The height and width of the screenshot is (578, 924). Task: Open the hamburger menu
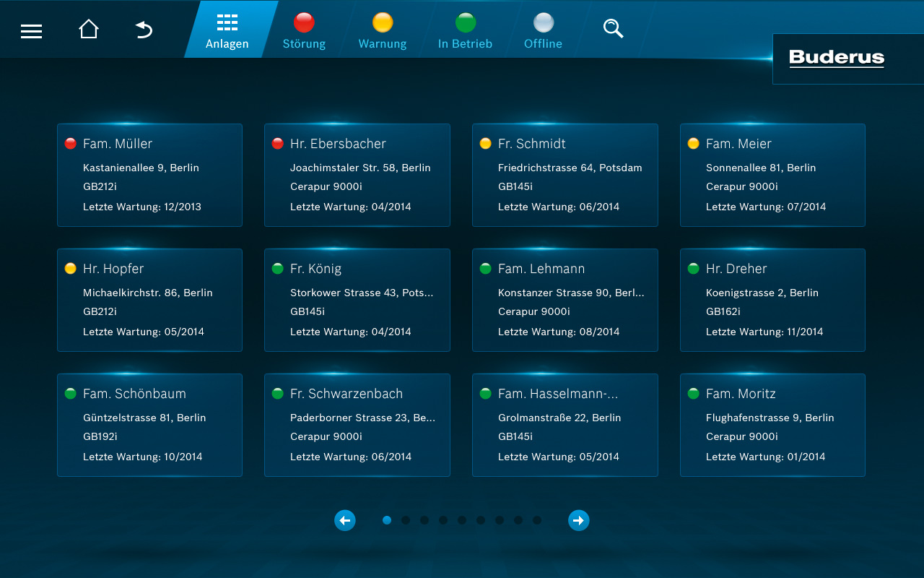pos(31,30)
